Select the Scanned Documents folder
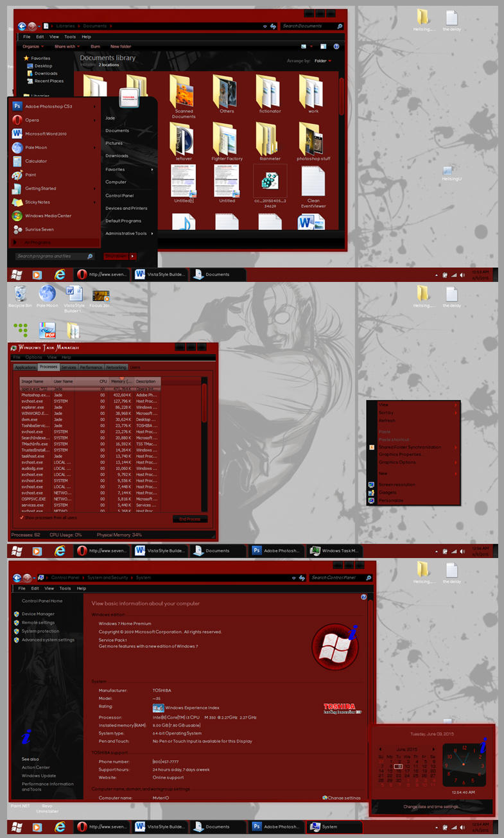504x838 pixels. pyautogui.click(x=184, y=96)
